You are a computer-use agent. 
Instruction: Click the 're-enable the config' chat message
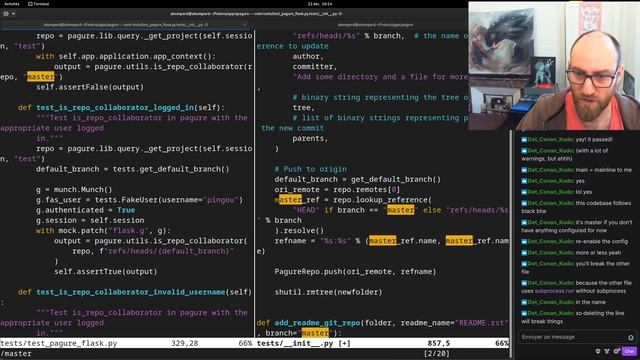(x=602, y=241)
